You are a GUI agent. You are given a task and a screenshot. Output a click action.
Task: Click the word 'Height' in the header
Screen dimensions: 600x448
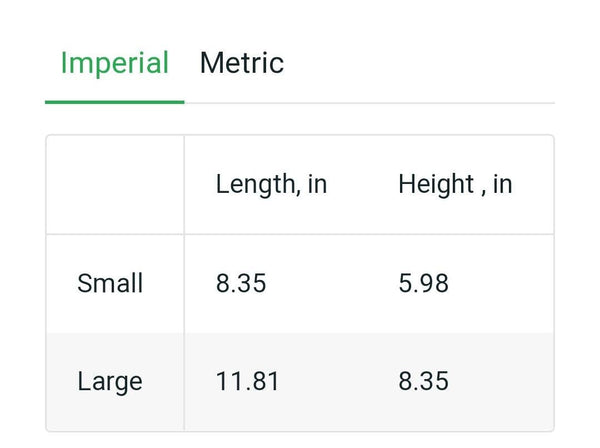pyautogui.click(x=436, y=184)
